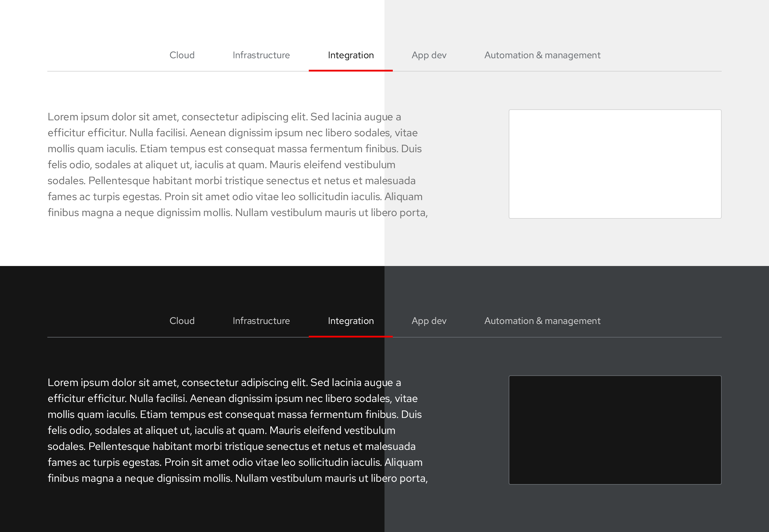Open Automation & management tab in light theme
Image resolution: width=769 pixels, height=532 pixels.
(x=542, y=55)
